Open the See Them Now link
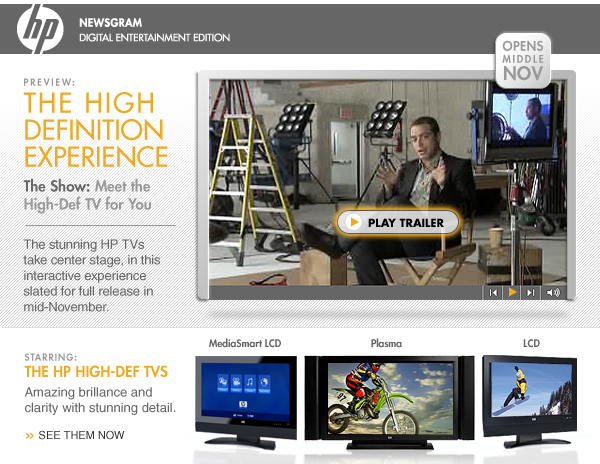 click(x=82, y=435)
